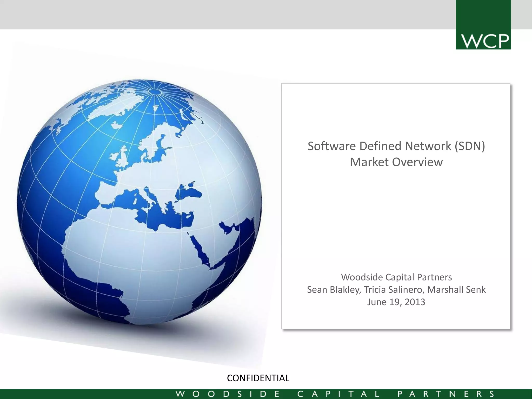Image resolution: width=532 pixels, height=399 pixels.
Task: Click the 'Market Overview' text line
Action: click(396, 162)
